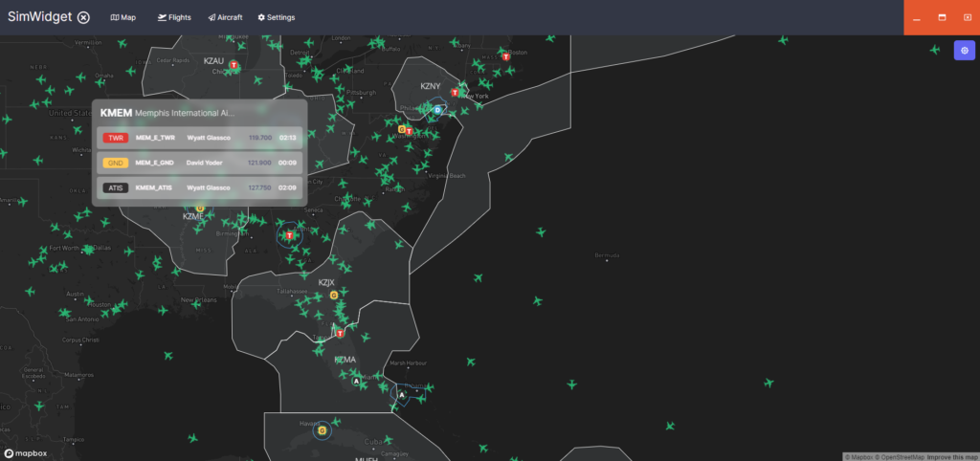Click the MEM_E_GND ground controller row
Screen dimensions: 980x461
[200, 163]
